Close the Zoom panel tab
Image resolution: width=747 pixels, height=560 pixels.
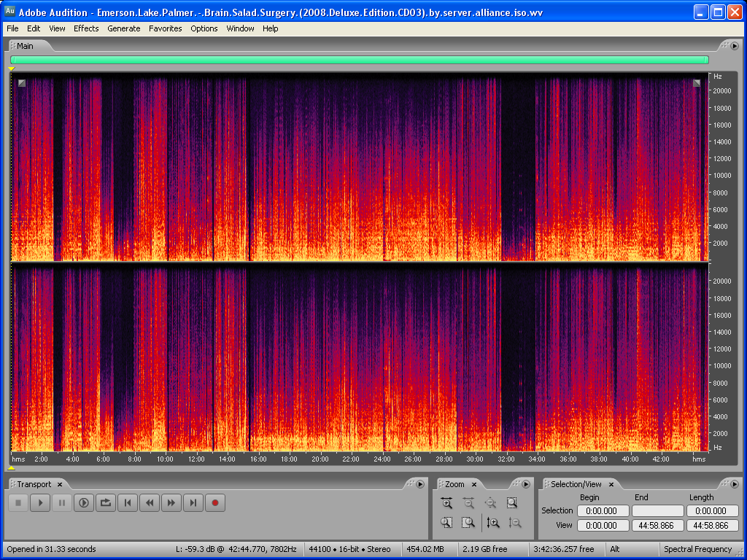(x=474, y=484)
